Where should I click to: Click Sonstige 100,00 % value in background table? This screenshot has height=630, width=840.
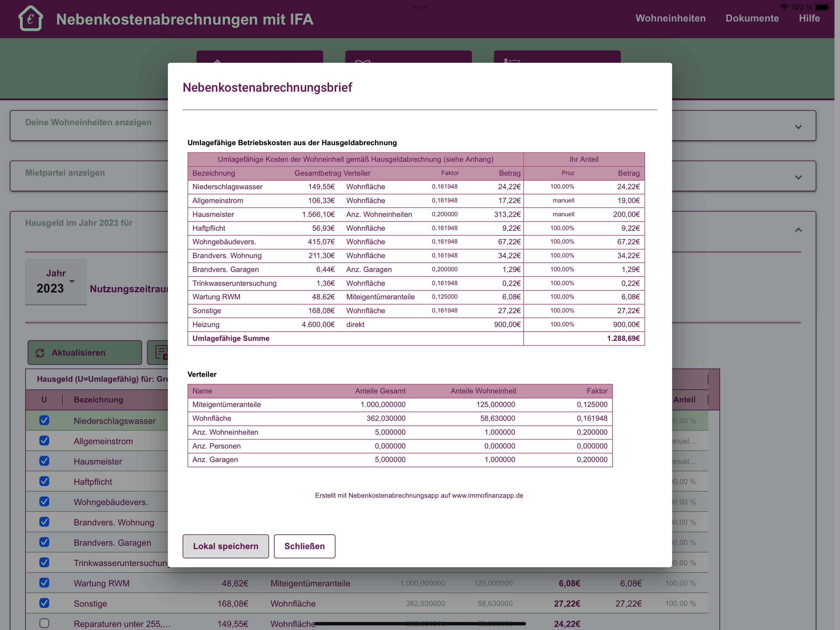pyautogui.click(x=680, y=604)
